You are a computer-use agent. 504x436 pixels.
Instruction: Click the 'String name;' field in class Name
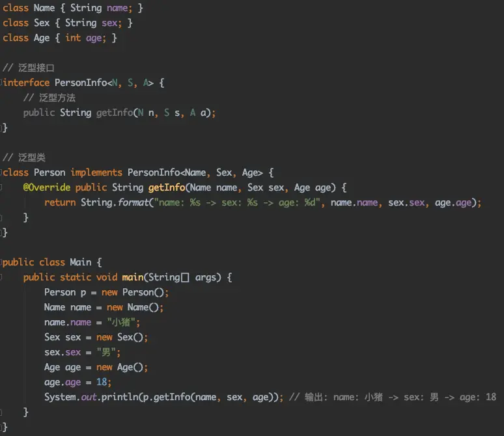(101, 8)
